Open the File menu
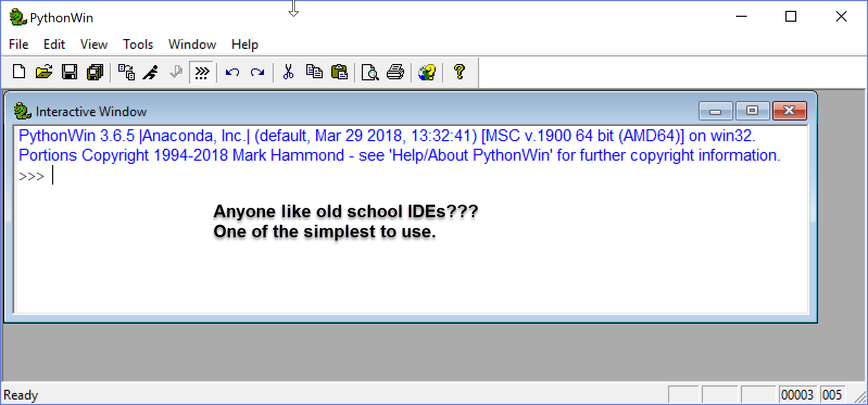The height and width of the screenshot is (405, 868). point(18,45)
